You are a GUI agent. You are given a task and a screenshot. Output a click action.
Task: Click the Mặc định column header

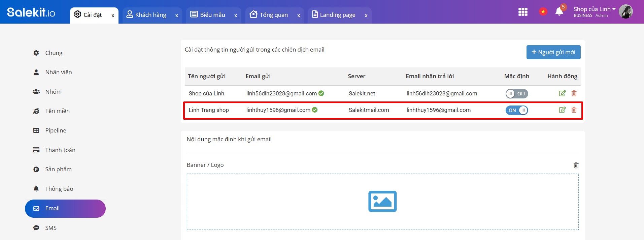(x=517, y=76)
